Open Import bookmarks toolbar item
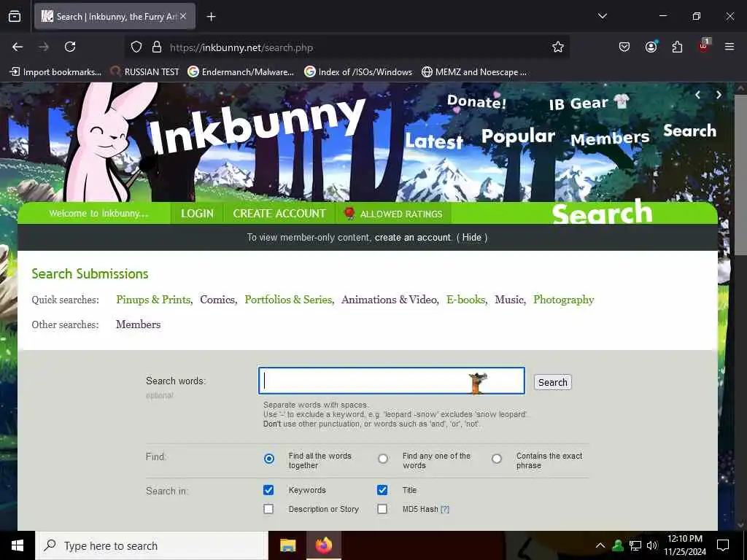 [x=55, y=72]
